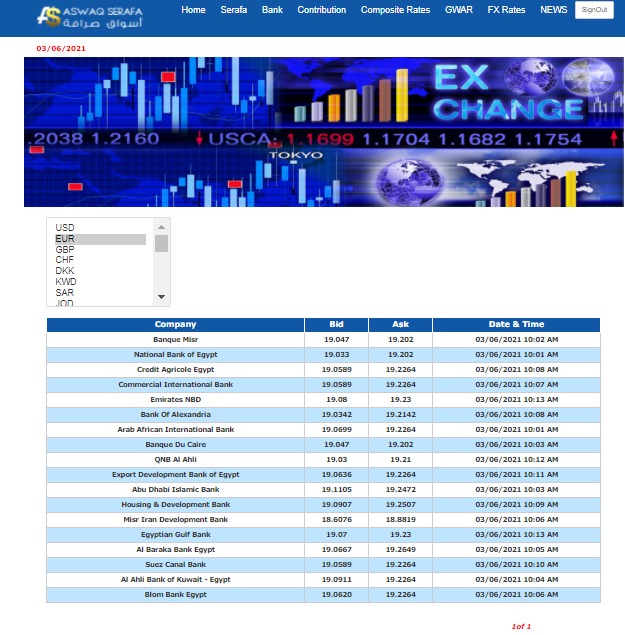
Task: Select EUR in the currency list
Action: (100, 239)
